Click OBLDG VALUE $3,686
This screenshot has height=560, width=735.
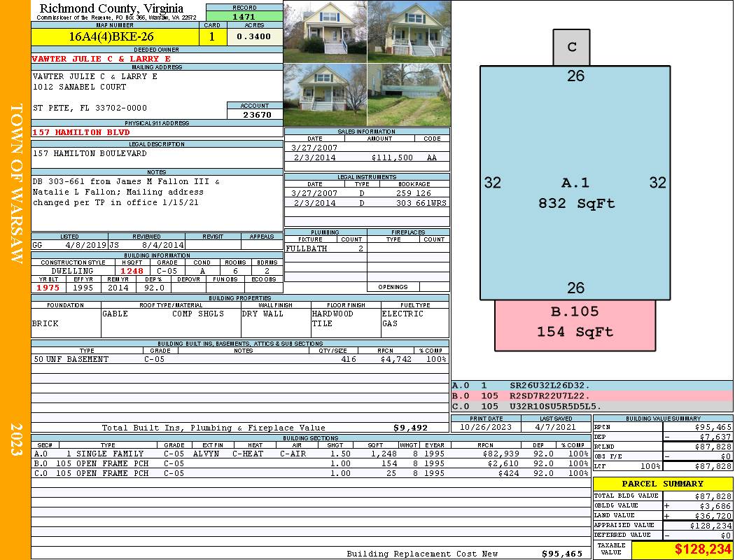click(x=715, y=506)
